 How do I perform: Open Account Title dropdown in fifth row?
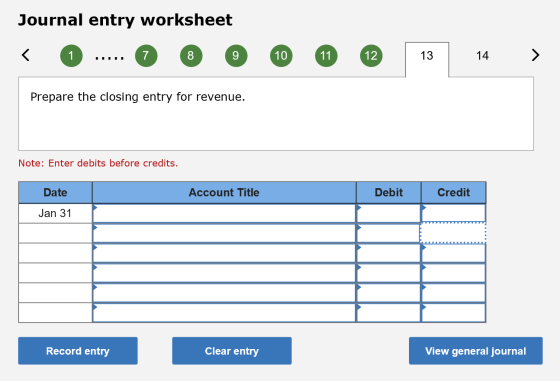pyautogui.click(x=224, y=293)
